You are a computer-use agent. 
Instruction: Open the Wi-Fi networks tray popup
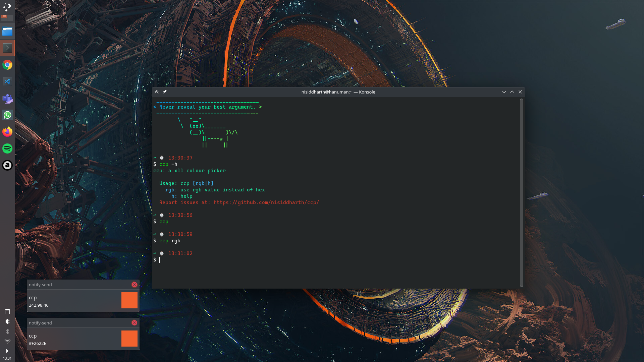(7, 342)
